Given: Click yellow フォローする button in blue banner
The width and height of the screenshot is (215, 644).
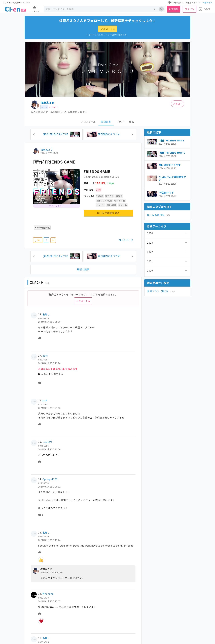Looking at the screenshot, I should coord(107,29).
